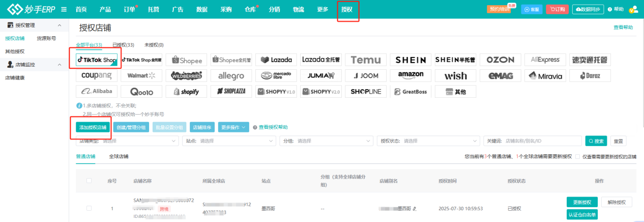Select the SHOPYY V2.0 platform tile
644x222 pixels.
click(x=320, y=92)
